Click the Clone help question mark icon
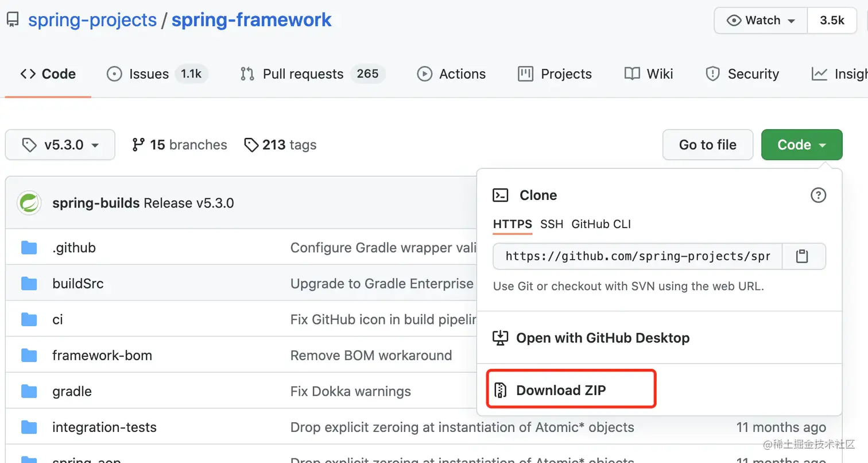The height and width of the screenshot is (463, 868). click(817, 195)
